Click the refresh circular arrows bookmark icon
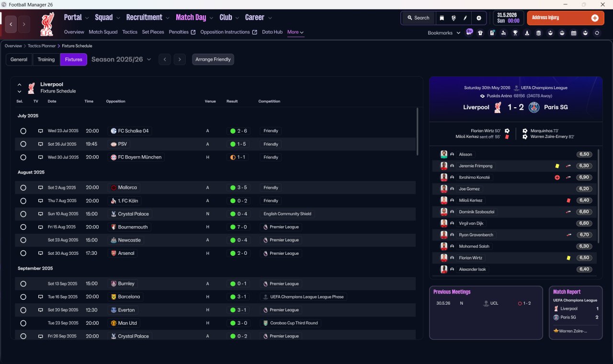The width and height of the screenshot is (613, 364). point(597,33)
